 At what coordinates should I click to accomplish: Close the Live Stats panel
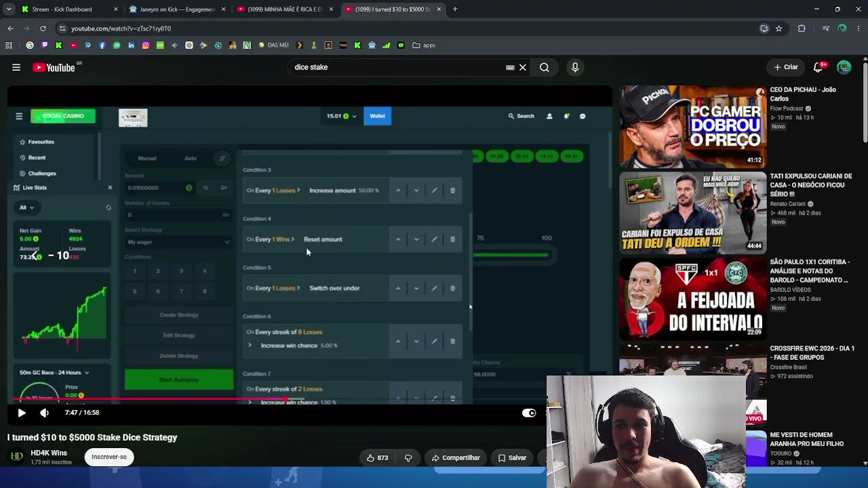(x=110, y=188)
